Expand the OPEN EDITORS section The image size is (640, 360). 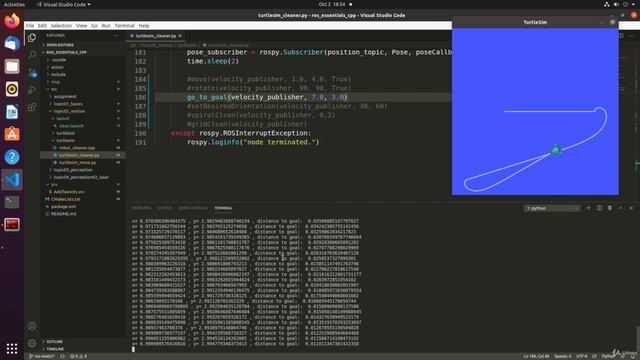pos(60,45)
